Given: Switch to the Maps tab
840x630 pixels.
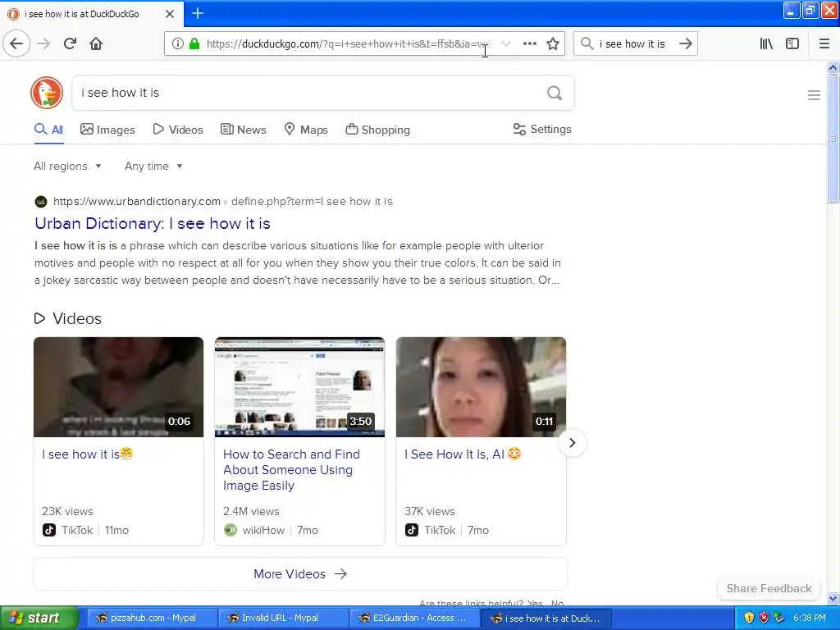Looking at the screenshot, I should 306,130.
